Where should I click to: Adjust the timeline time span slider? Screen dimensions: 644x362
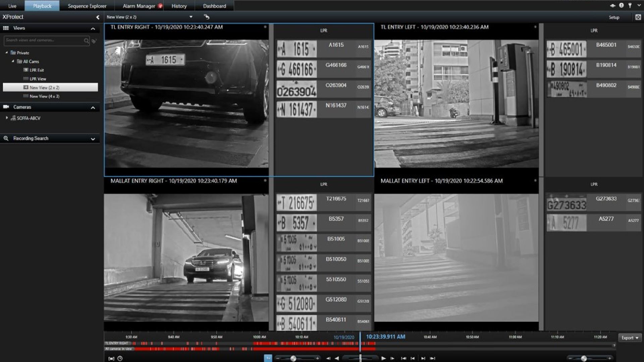(584, 359)
